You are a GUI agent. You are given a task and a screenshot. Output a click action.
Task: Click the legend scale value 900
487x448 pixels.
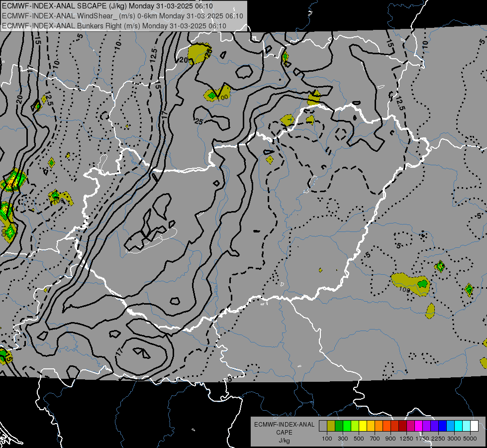click(390, 439)
